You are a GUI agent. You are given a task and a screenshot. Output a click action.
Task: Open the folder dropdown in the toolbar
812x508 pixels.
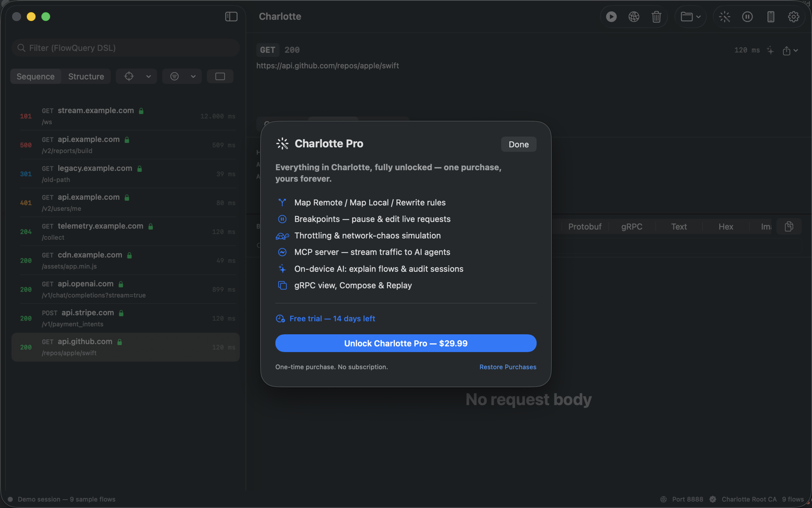tap(691, 17)
